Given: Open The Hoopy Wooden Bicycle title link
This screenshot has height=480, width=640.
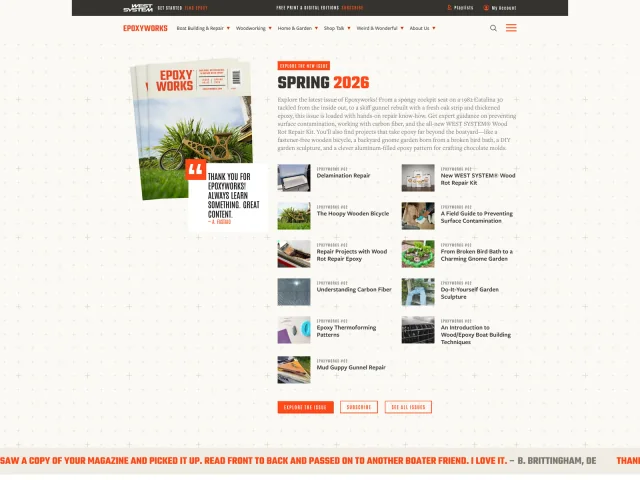Looking at the screenshot, I should [353, 213].
